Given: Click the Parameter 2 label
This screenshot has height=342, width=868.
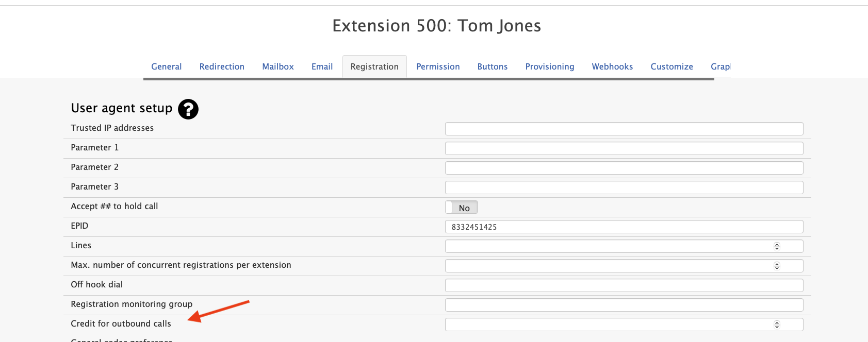Looking at the screenshot, I should point(94,167).
